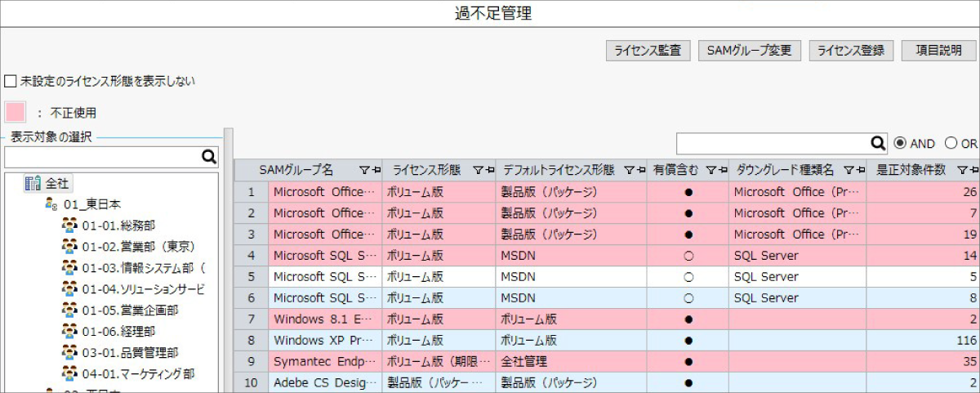The height and width of the screenshot is (393, 980).
Task: Click Windows 8.1 E… cell
Action: [x=325, y=319]
